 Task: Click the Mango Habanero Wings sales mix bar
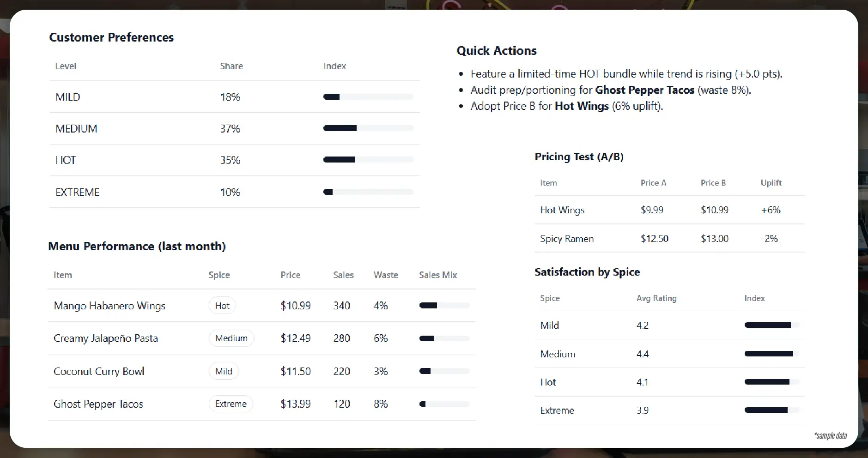444,305
